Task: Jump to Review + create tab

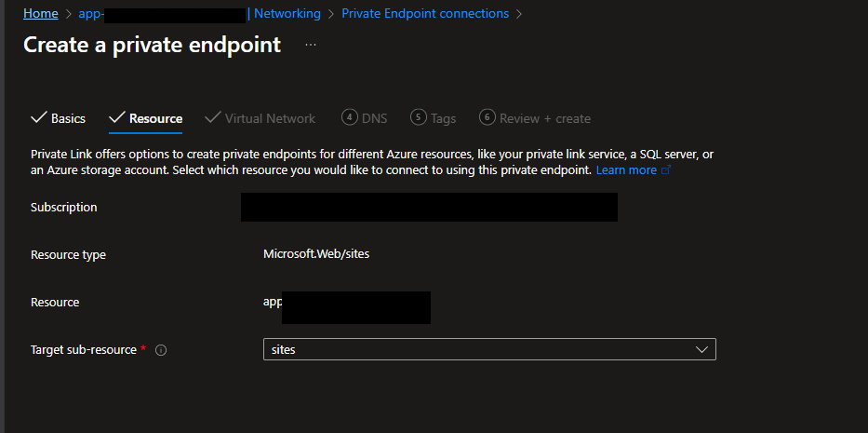Action: click(535, 118)
